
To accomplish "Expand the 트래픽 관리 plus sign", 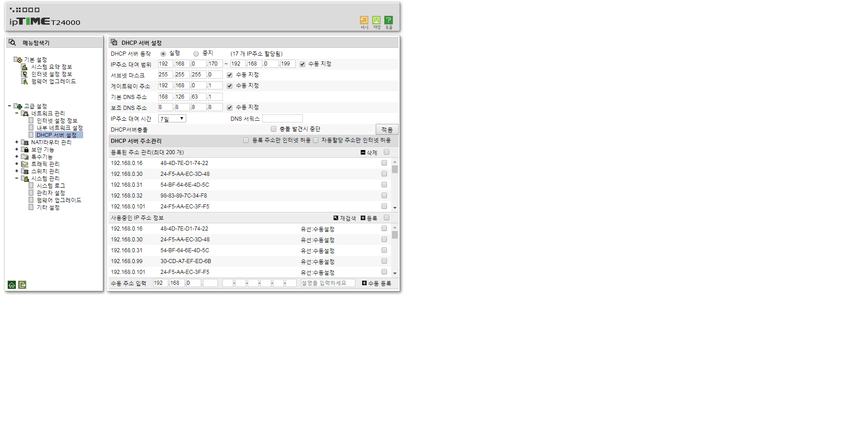I will pos(17,164).
